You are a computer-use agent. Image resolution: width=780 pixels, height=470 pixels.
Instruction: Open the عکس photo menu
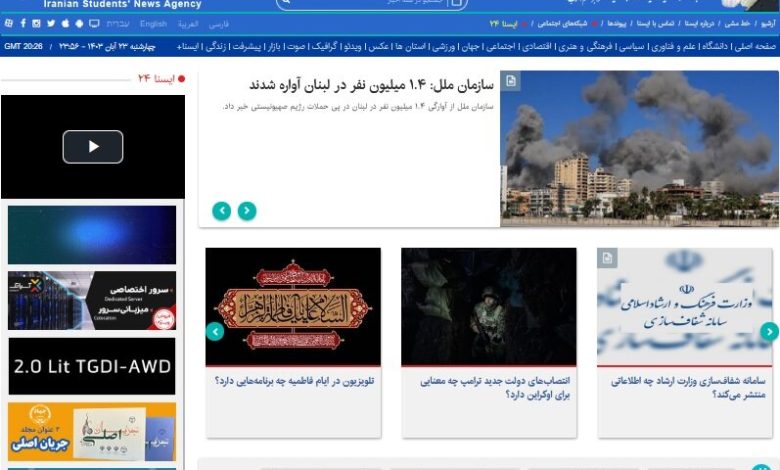(x=379, y=46)
